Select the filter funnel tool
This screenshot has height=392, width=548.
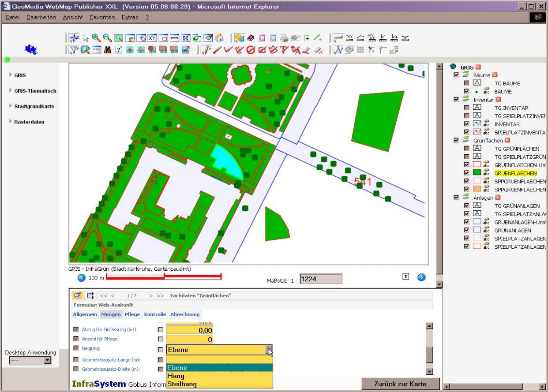74,50
